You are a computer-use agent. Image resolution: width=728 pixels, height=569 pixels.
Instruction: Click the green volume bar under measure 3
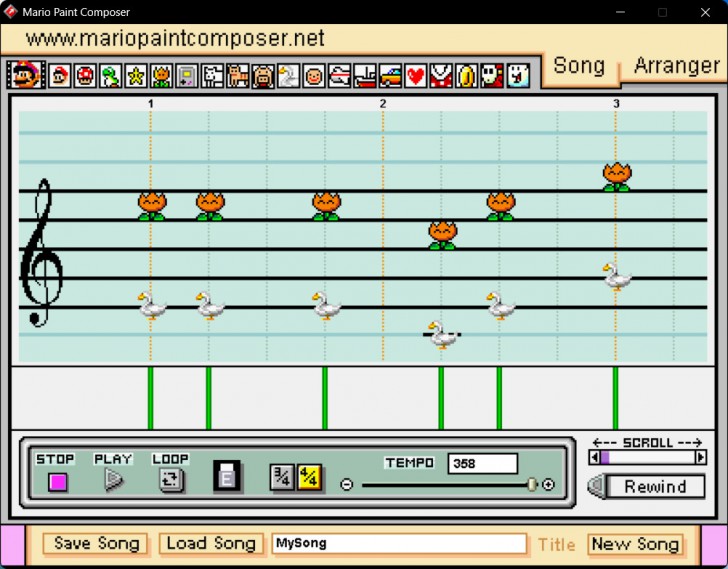pos(616,398)
